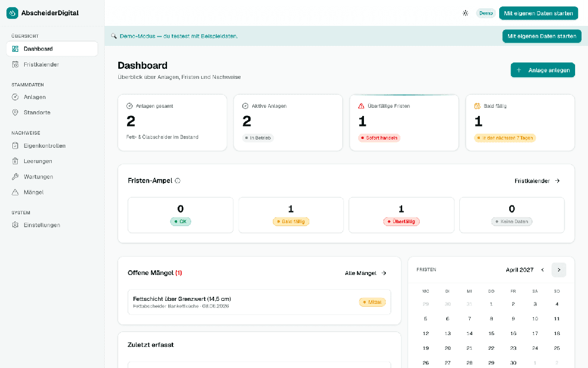Click the arrow icon beside Alle Mängel
The height and width of the screenshot is (368, 588).
(x=383, y=273)
